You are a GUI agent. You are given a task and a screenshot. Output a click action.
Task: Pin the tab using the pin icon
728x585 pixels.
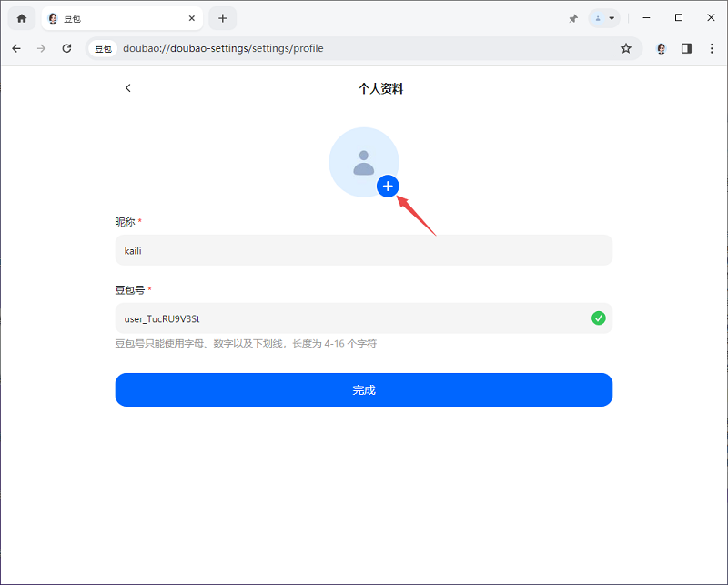(x=572, y=17)
